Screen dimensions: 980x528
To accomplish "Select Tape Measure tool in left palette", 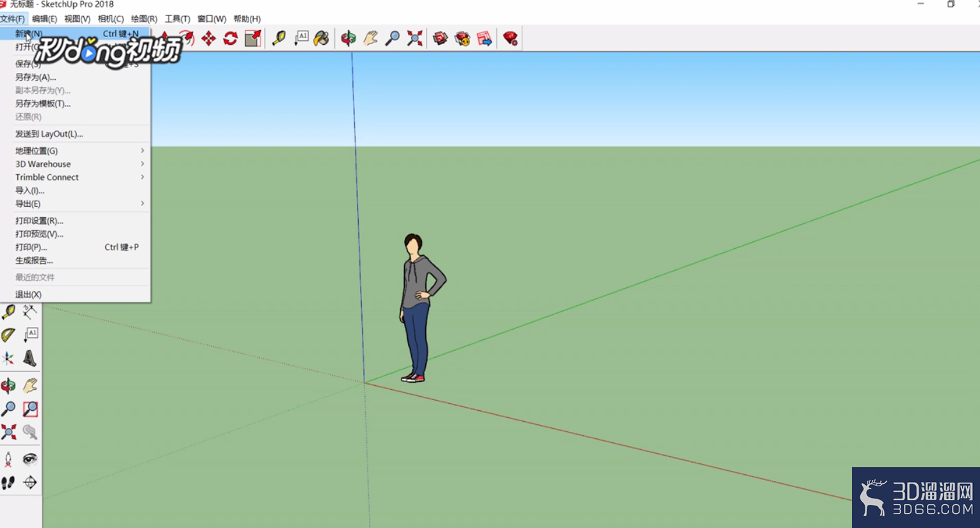I will 8,312.
